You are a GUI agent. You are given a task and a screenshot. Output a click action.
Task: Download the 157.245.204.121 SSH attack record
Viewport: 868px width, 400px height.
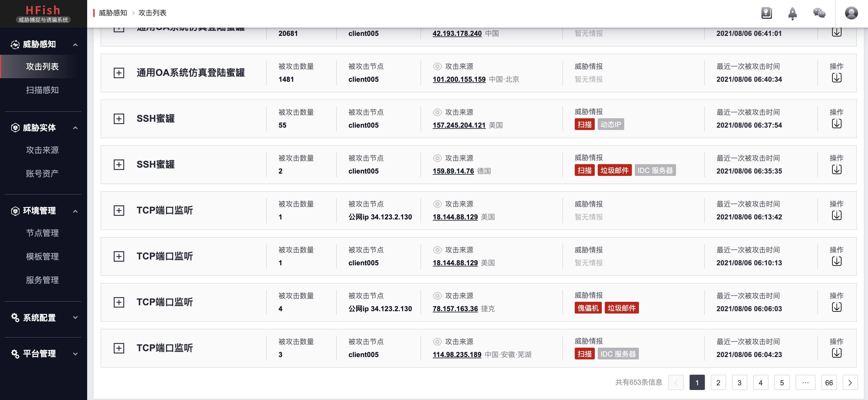coord(836,124)
